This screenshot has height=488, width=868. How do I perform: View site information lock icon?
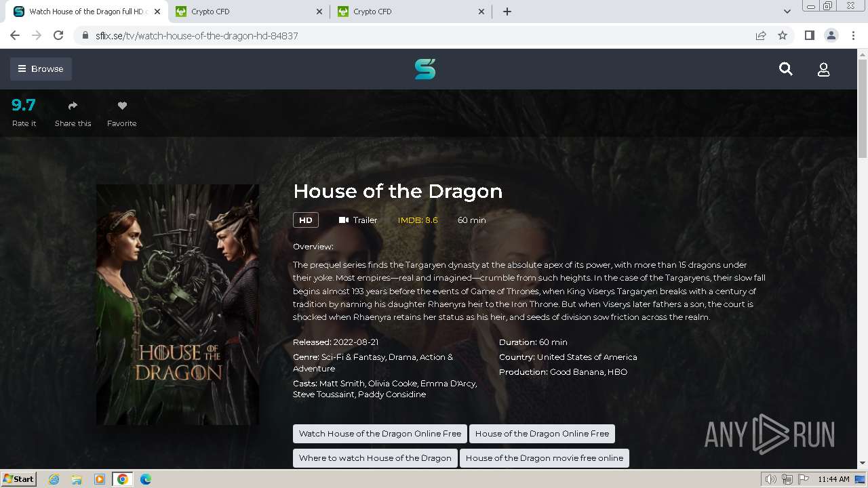[85, 36]
